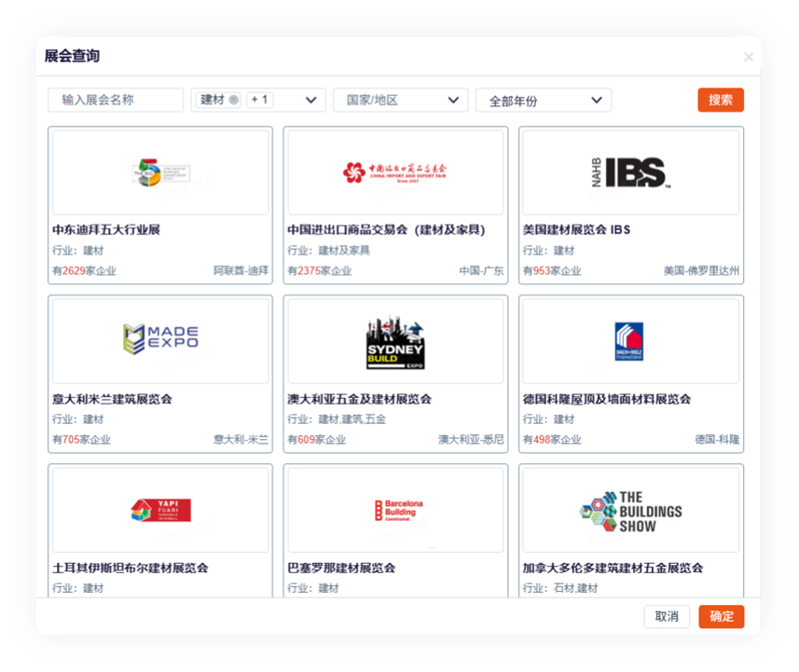Click the 确定 confirm button
Viewport: 799px width, 672px height.
[x=721, y=616]
